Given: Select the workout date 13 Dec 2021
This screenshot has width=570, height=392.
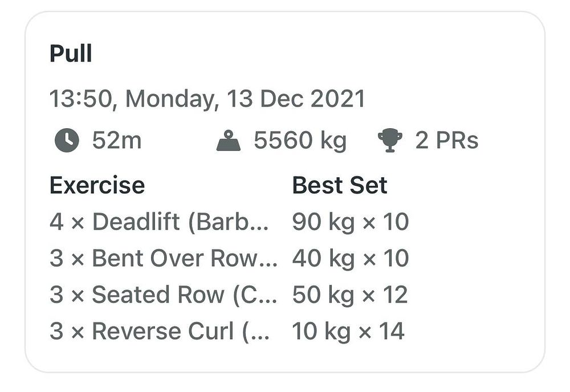Looking at the screenshot, I should click(x=295, y=99).
